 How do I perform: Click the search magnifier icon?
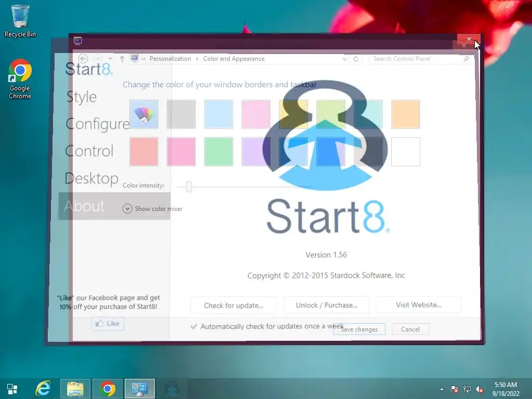[467, 59]
